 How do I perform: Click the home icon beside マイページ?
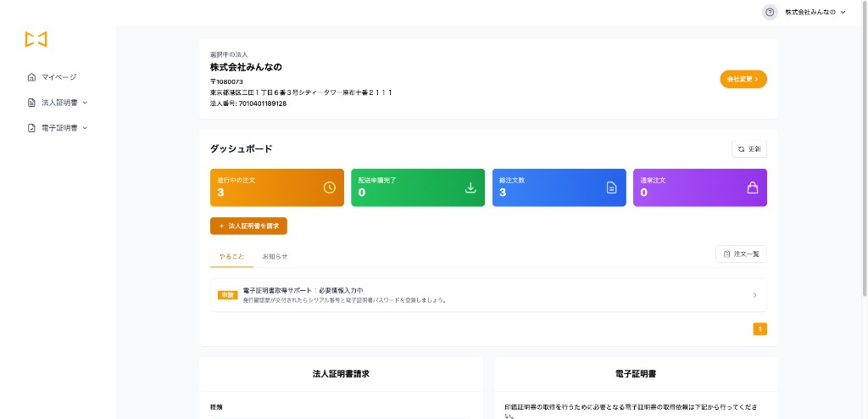(x=31, y=77)
